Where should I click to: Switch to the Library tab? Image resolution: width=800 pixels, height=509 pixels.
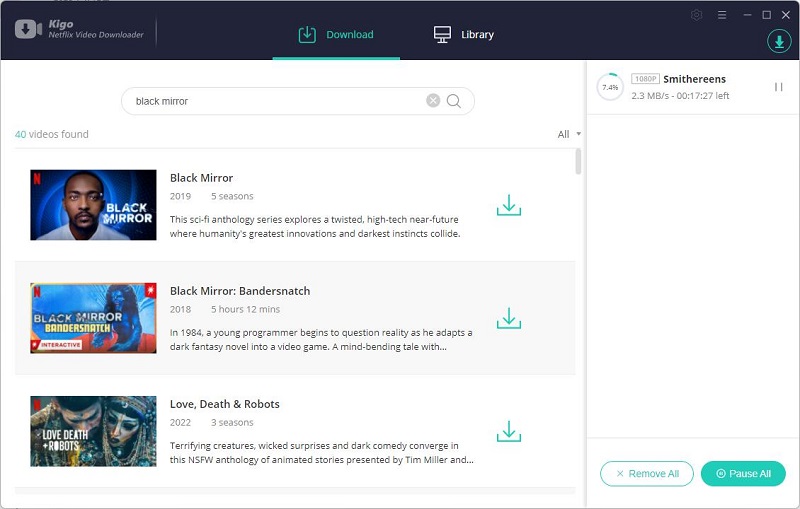(x=464, y=35)
